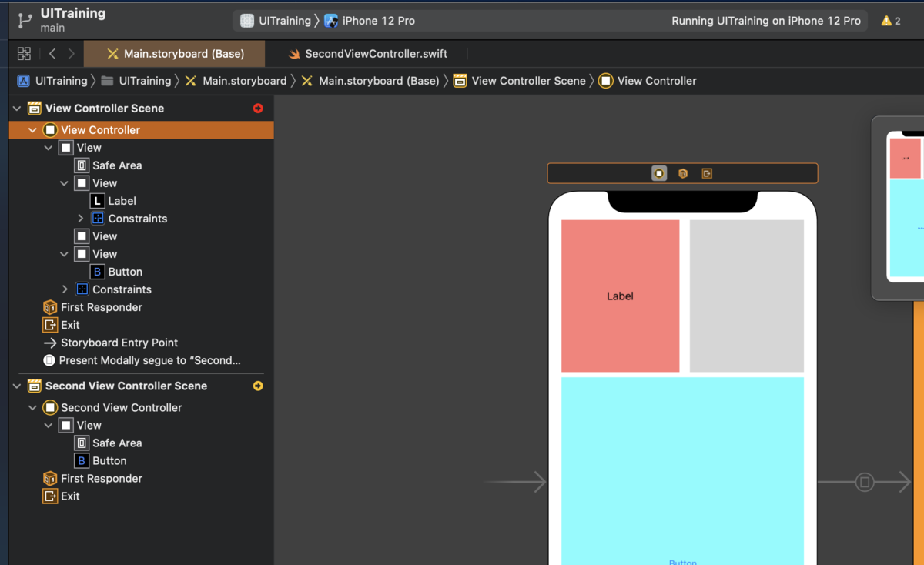Click the View Controller breadcrumb item
This screenshot has height=565, width=924.
click(648, 81)
